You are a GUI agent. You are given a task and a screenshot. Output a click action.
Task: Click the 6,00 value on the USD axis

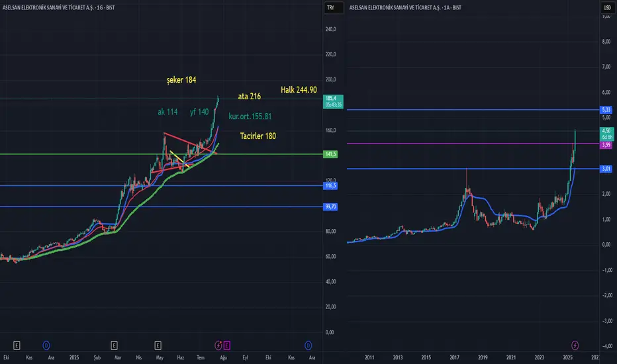[606, 93]
